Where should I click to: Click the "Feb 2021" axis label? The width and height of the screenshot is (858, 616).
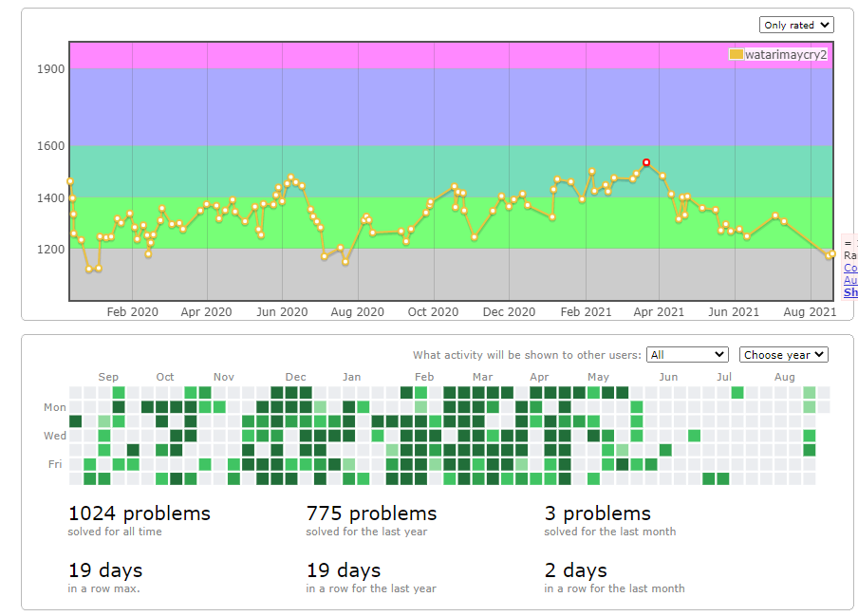[586, 312]
